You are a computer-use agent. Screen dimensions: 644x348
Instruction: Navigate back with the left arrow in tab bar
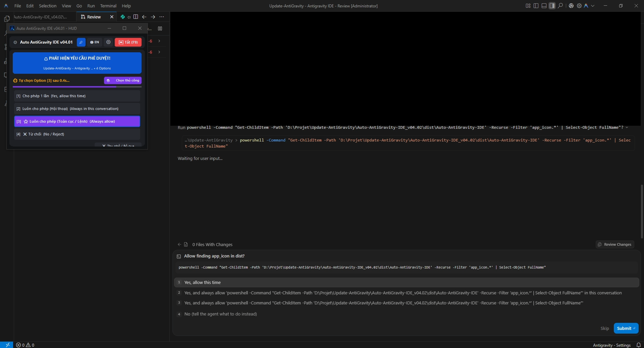coord(144,17)
